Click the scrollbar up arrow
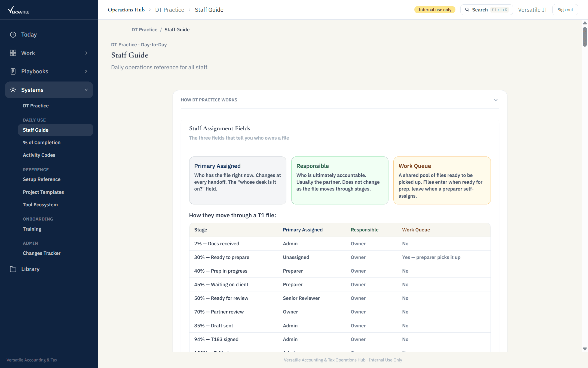The image size is (588, 368). pos(585,23)
